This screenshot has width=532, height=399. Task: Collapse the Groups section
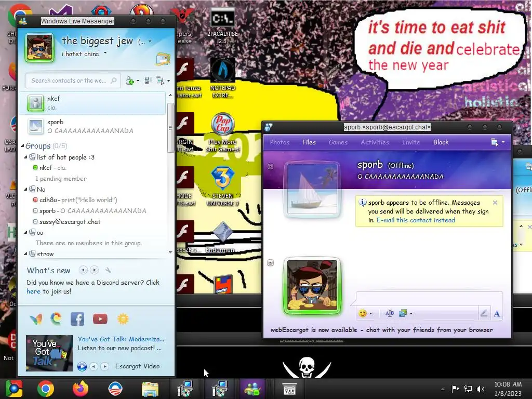[22, 146]
